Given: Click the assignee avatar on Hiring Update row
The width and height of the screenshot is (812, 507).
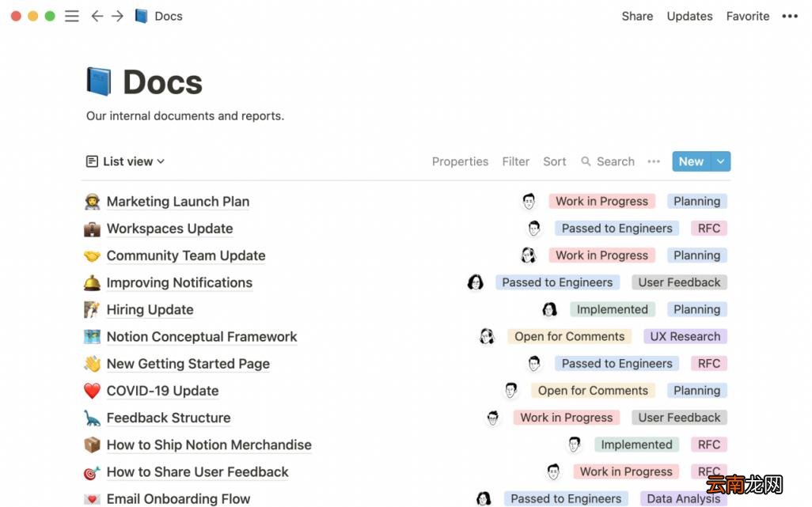Looking at the screenshot, I should tap(549, 308).
